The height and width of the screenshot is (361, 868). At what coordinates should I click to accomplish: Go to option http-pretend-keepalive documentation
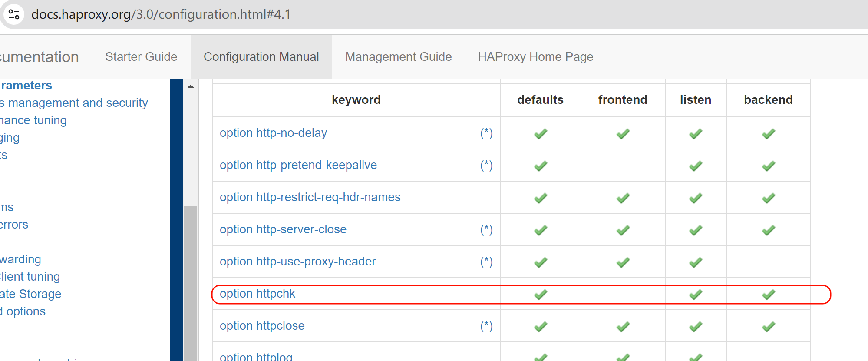(298, 165)
